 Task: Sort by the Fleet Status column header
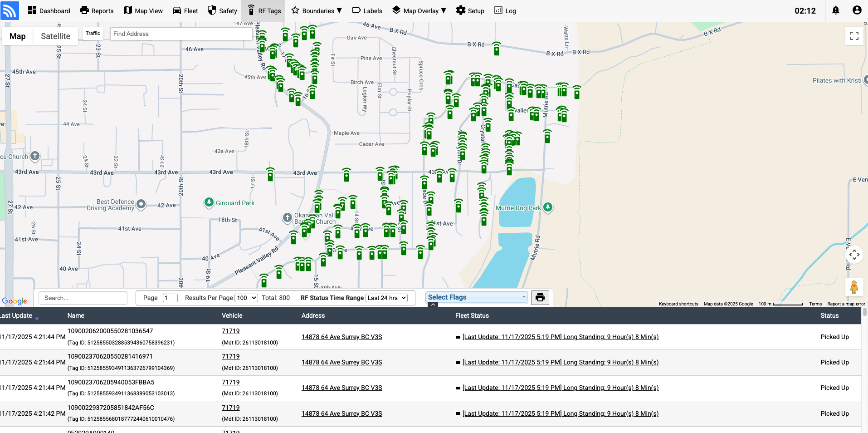472,315
